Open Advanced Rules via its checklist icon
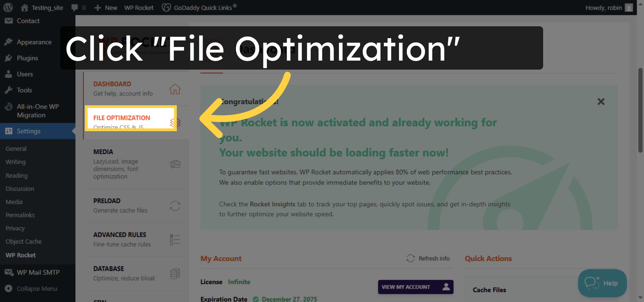 [x=174, y=239]
